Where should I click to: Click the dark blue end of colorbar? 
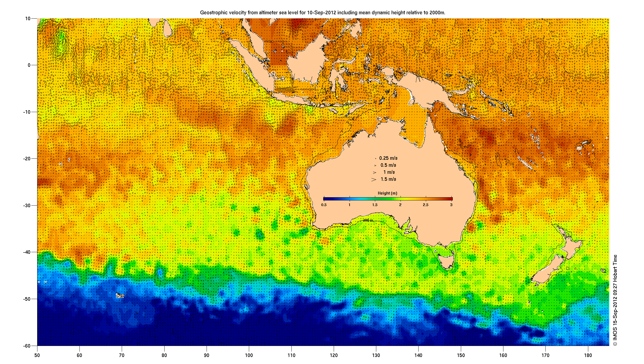click(326, 199)
